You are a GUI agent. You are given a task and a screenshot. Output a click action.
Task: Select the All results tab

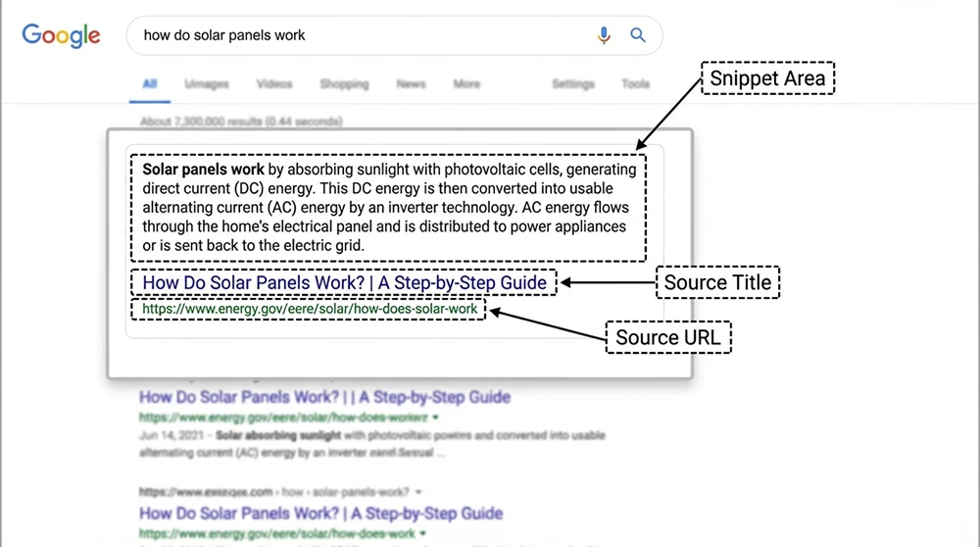tap(149, 83)
